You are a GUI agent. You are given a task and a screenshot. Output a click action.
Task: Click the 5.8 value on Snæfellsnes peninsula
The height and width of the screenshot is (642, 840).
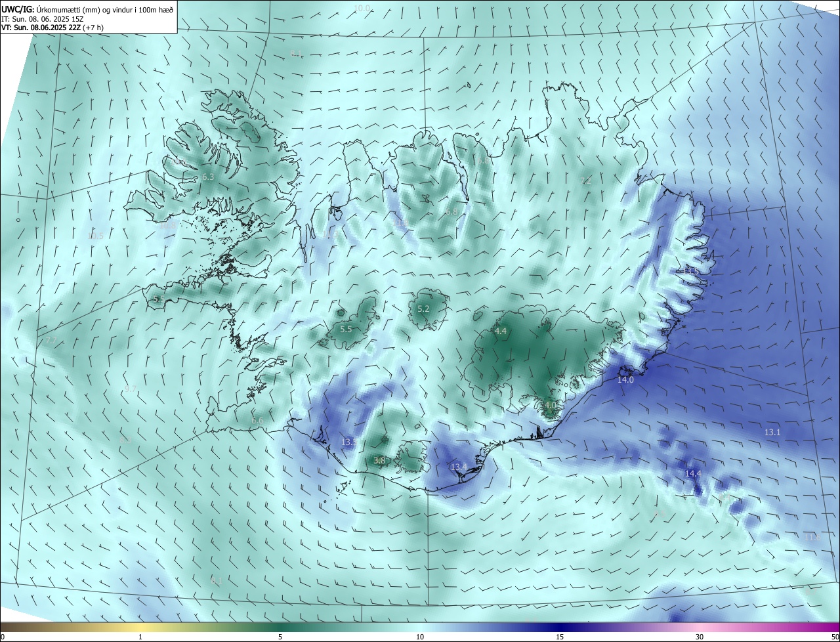tap(159, 299)
